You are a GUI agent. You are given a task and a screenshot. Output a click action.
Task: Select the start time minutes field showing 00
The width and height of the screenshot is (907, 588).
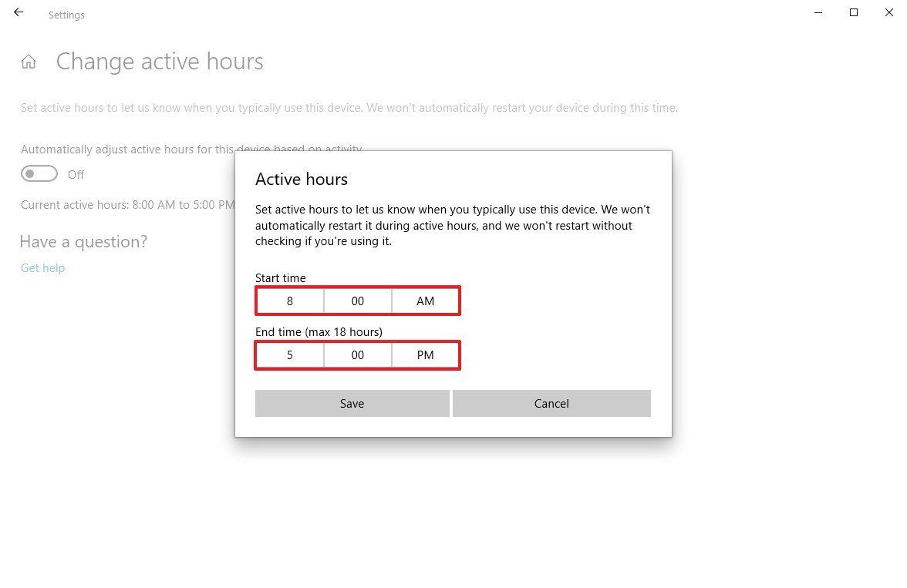[357, 301]
